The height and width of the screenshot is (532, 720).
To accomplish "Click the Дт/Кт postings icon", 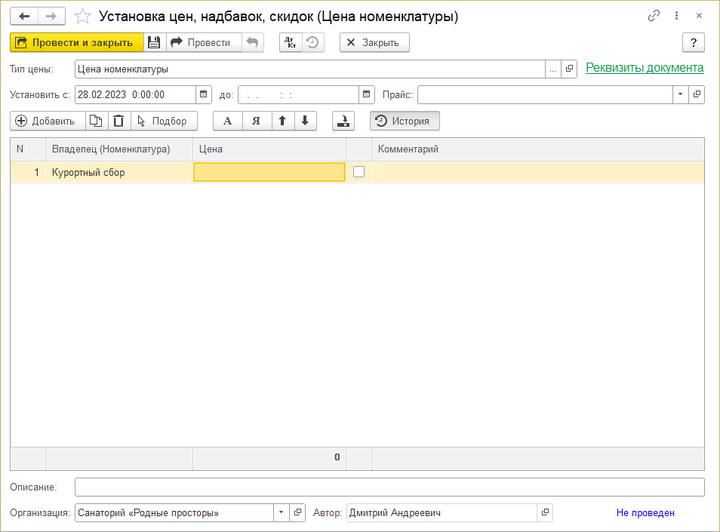I will point(290,42).
